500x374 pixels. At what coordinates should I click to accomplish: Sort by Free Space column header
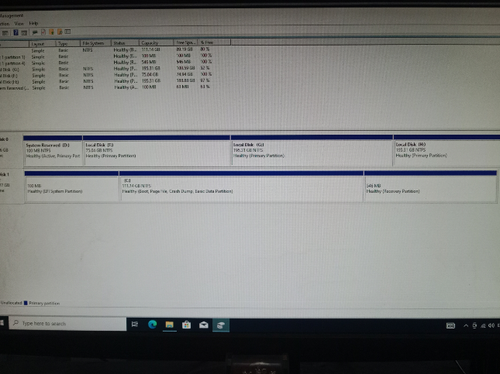click(x=186, y=42)
